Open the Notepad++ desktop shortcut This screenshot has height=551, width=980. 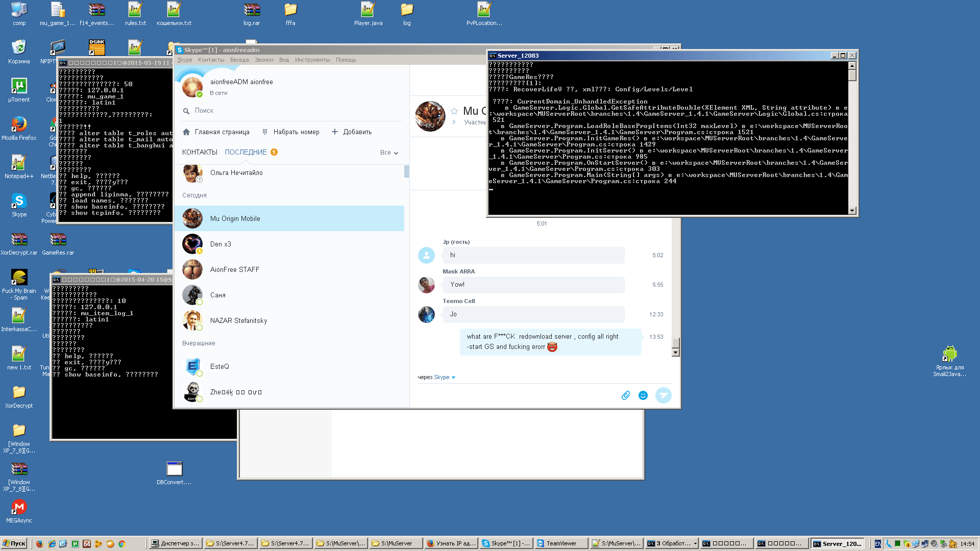pyautogui.click(x=19, y=166)
